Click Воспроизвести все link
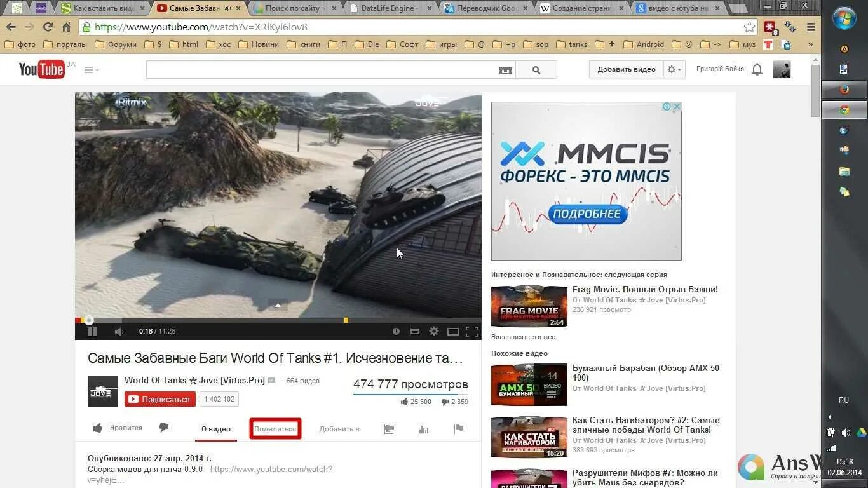The image size is (868, 488). pos(523,337)
